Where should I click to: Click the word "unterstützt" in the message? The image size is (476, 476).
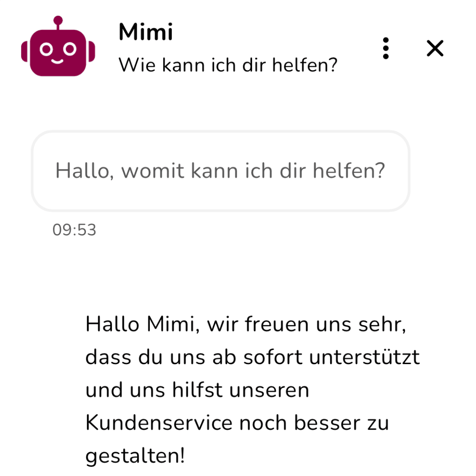(364, 358)
